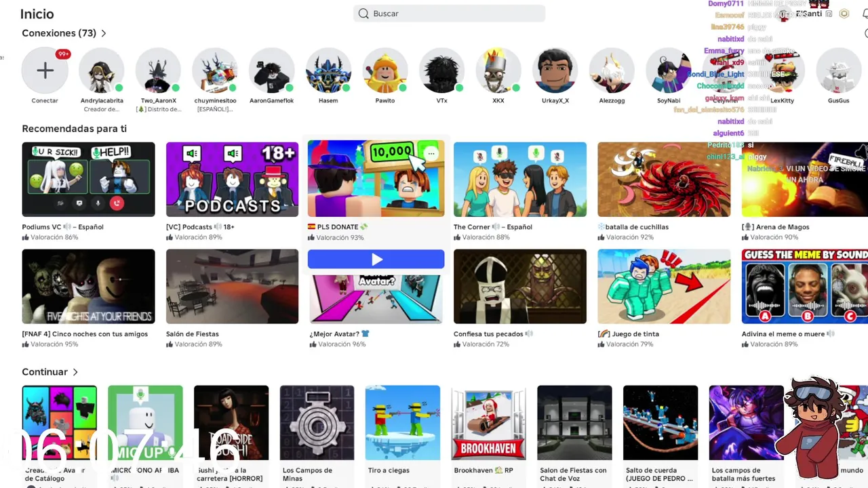Focus the Buscar search field
The width and height of the screenshot is (868, 488).
[450, 14]
